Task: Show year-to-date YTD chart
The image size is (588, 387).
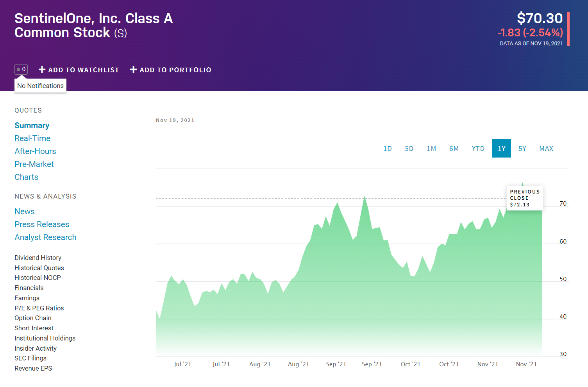Action: coord(478,149)
